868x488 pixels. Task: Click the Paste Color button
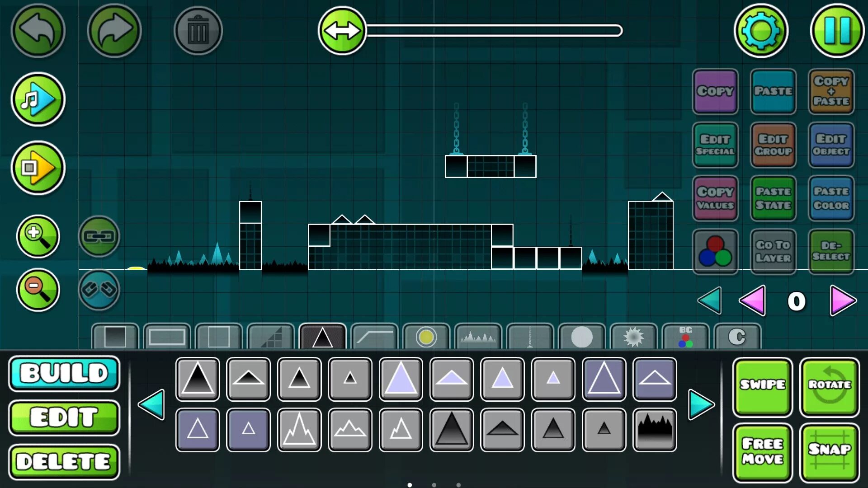point(830,197)
